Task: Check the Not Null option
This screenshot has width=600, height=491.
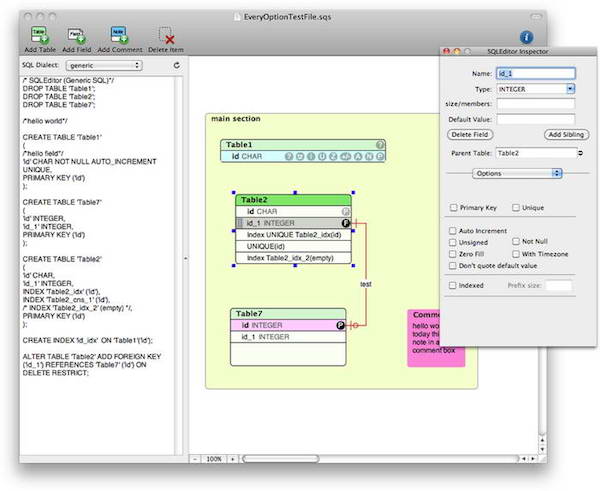Action: [x=516, y=242]
